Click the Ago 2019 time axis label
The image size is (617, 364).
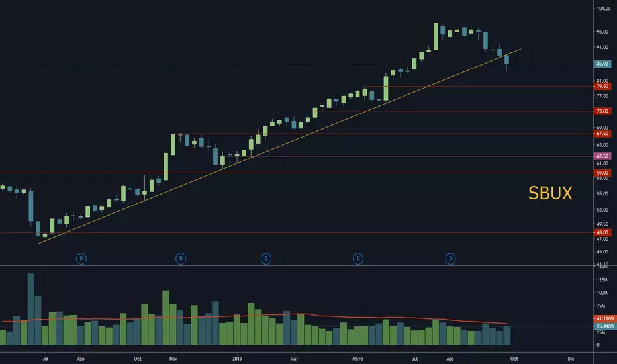click(x=450, y=359)
